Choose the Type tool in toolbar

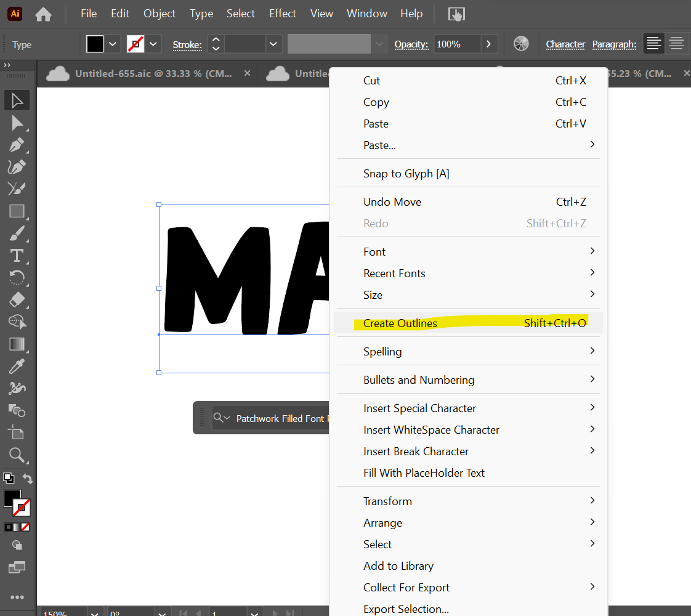(x=17, y=256)
